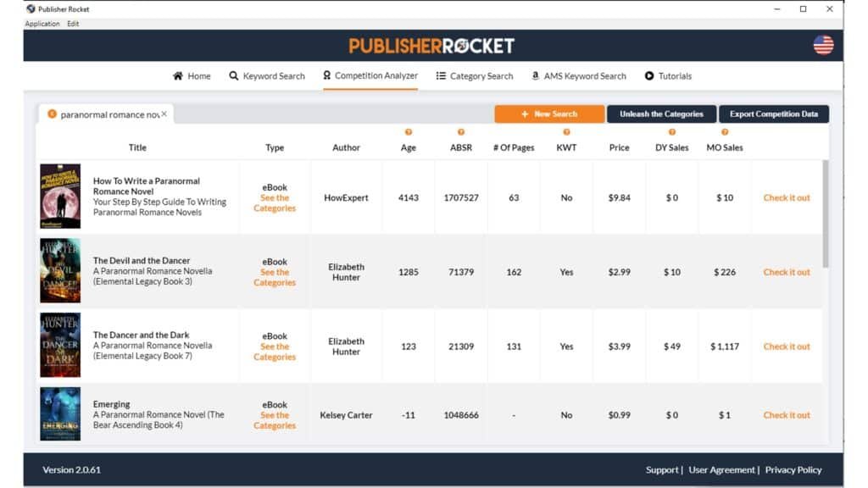Select the Competition Analyzer tab
The width and height of the screenshot is (868, 488).
coord(370,75)
